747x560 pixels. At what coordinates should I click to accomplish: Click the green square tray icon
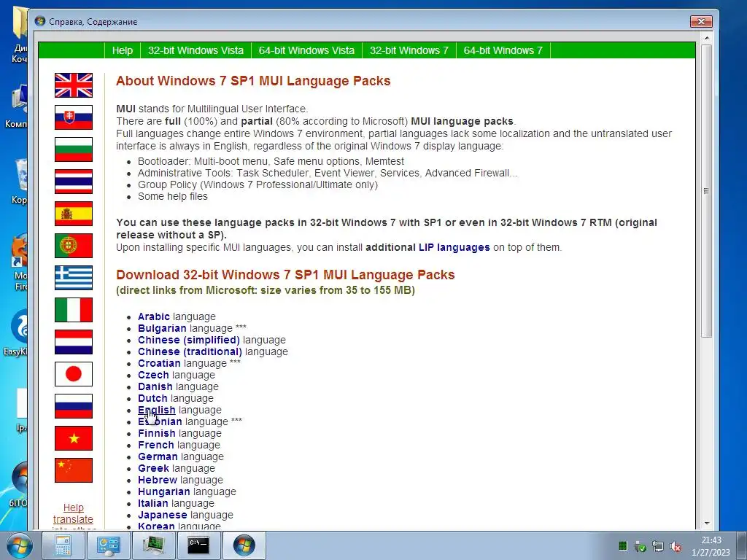[x=623, y=545]
